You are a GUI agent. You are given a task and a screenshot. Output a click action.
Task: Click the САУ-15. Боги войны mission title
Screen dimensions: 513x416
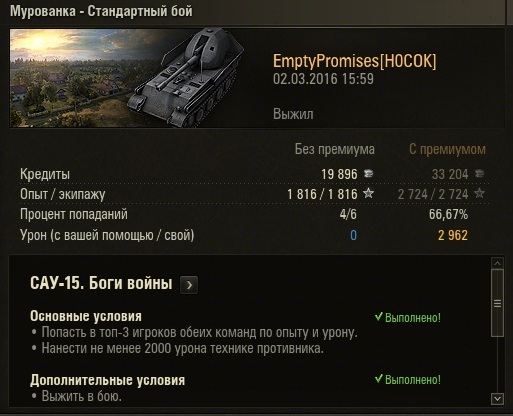(x=101, y=283)
